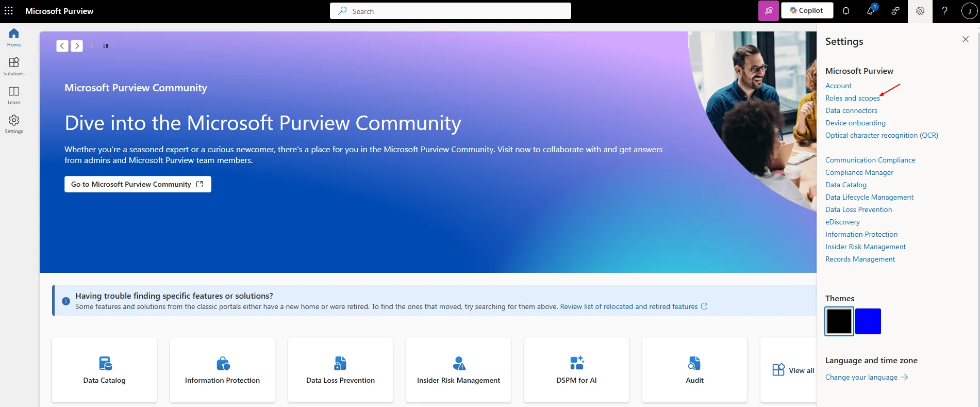The width and height of the screenshot is (980, 407).
Task: Open Insider Risk Management settings link
Action: [866, 247]
